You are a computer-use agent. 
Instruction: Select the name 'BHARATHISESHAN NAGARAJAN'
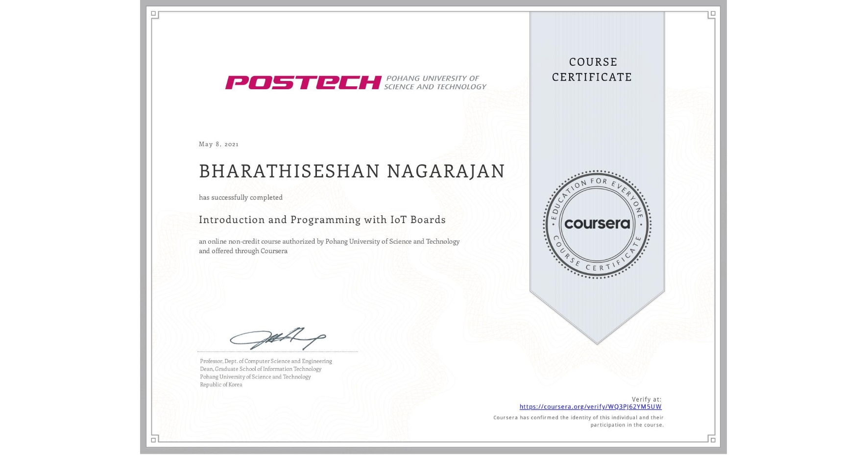[x=352, y=171]
